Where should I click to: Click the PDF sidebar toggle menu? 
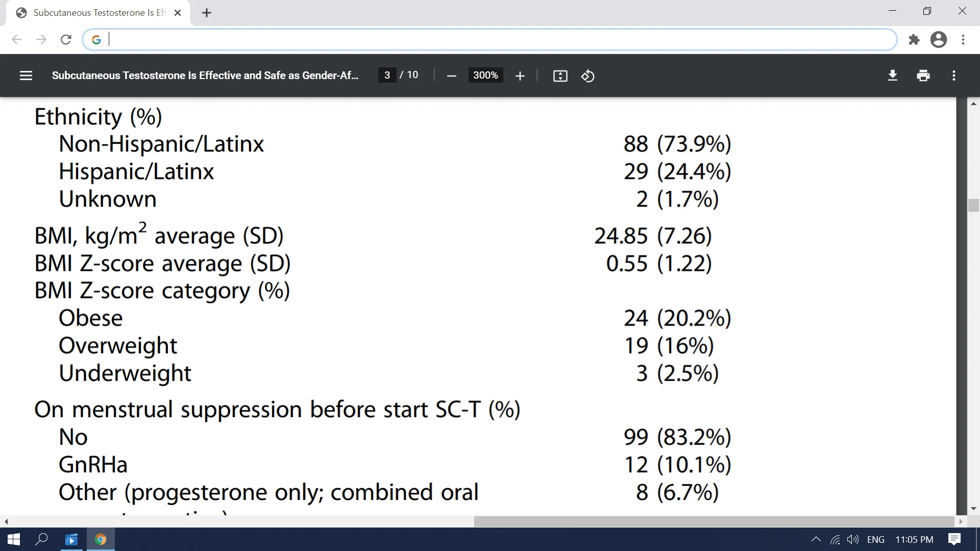point(25,76)
